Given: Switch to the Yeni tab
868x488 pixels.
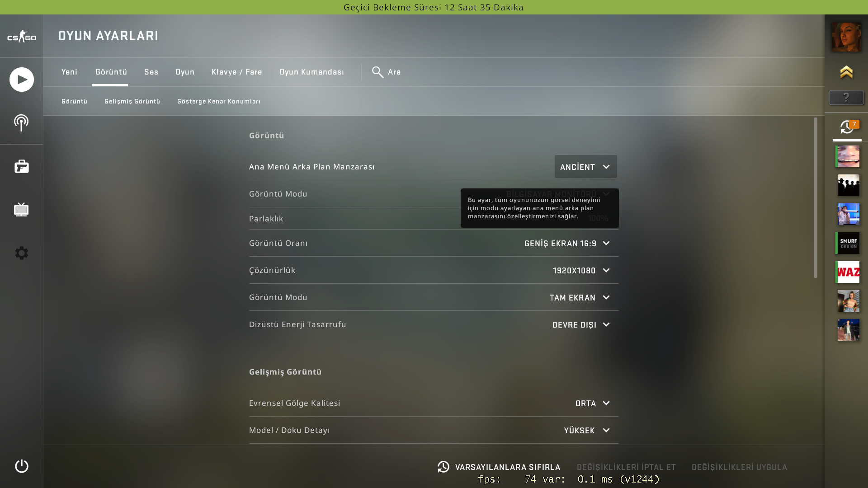Looking at the screenshot, I should [x=69, y=72].
